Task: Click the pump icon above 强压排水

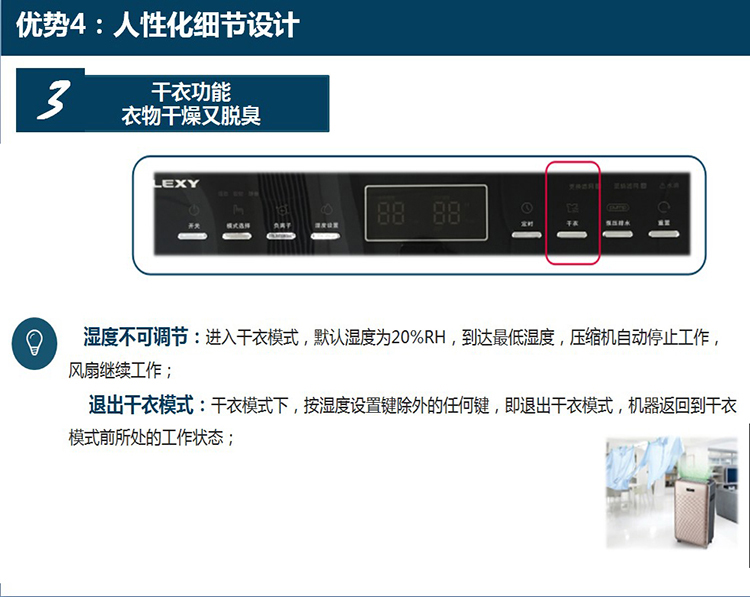Action: point(618,208)
